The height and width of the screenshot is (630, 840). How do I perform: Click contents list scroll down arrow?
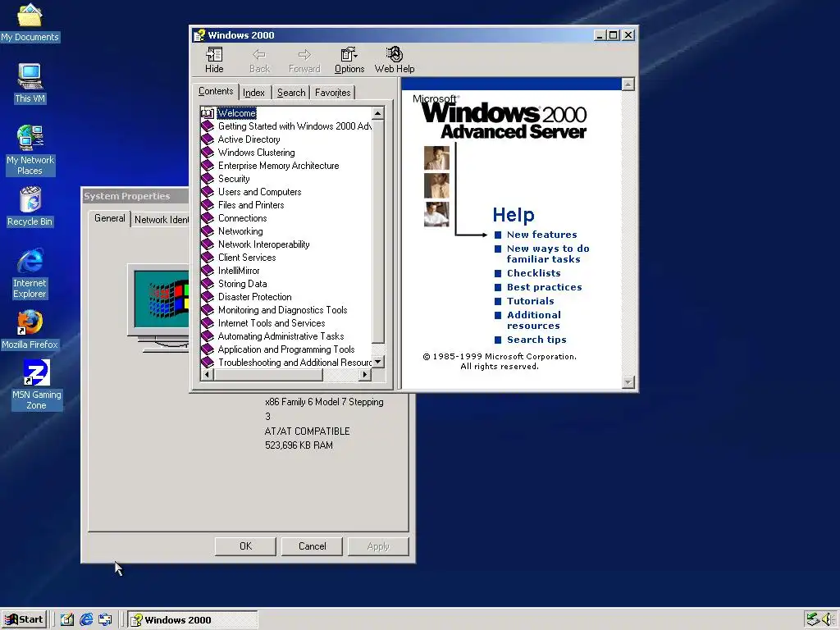pos(377,362)
